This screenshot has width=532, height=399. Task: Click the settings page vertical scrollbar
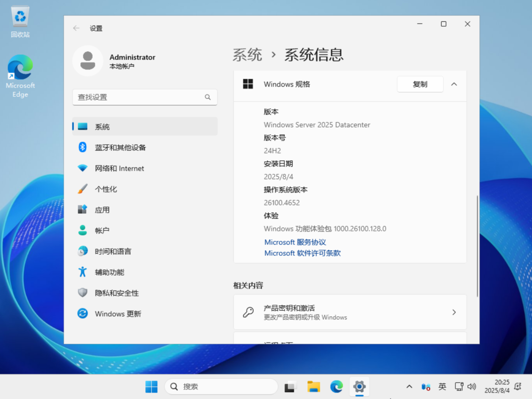[477, 246]
